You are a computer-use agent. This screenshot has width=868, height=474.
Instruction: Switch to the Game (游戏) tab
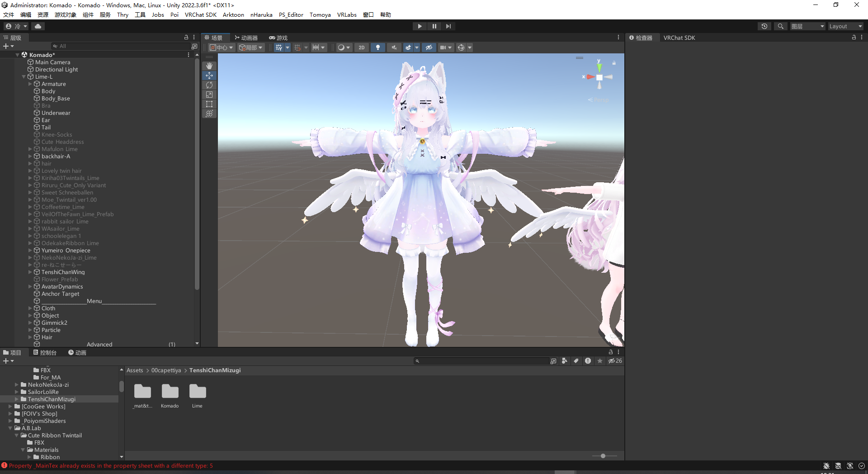coord(278,38)
